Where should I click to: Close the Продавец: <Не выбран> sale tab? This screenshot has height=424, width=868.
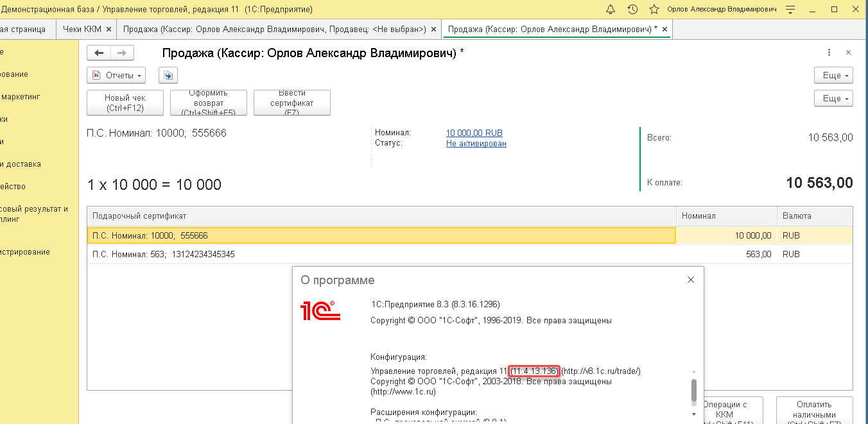(x=434, y=29)
